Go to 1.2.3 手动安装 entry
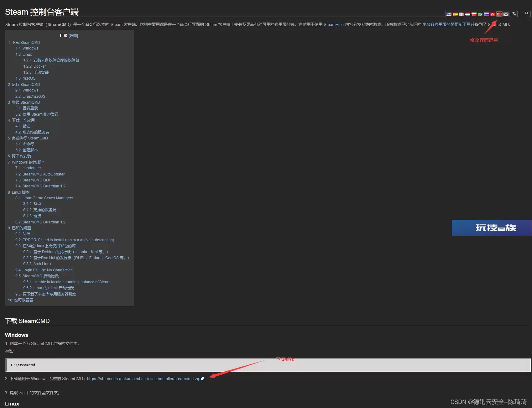Image resolution: width=532 pixels, height=408 pixels. (36, 72)
